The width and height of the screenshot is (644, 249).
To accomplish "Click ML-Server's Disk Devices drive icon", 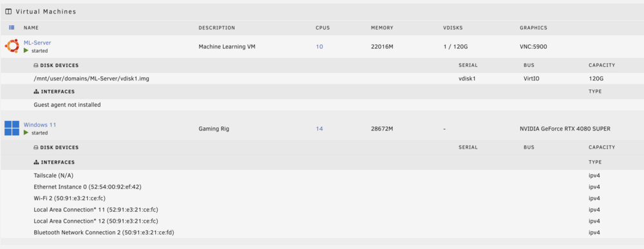I will (x=36, y=65).
